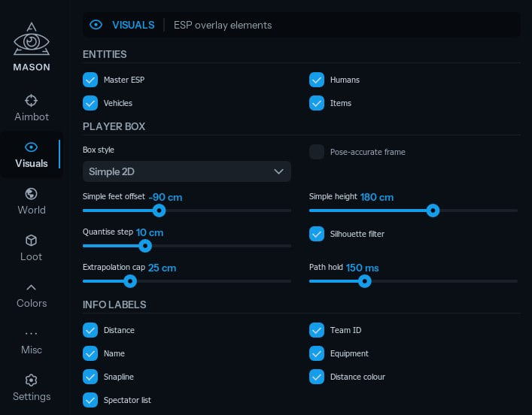Viewport: 532px width, 415px height.
Task: Click the VISUALS header title
Action: click(133, 25)
